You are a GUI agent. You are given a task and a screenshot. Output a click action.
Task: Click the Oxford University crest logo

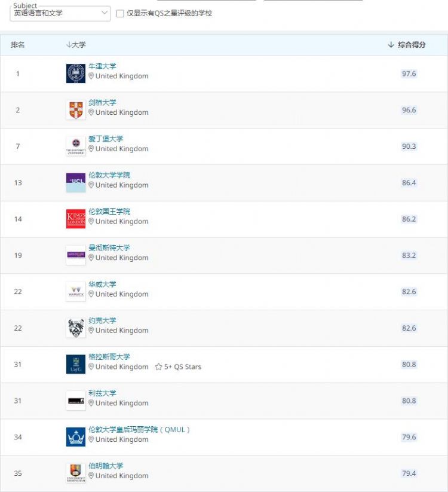coord(76,74)
